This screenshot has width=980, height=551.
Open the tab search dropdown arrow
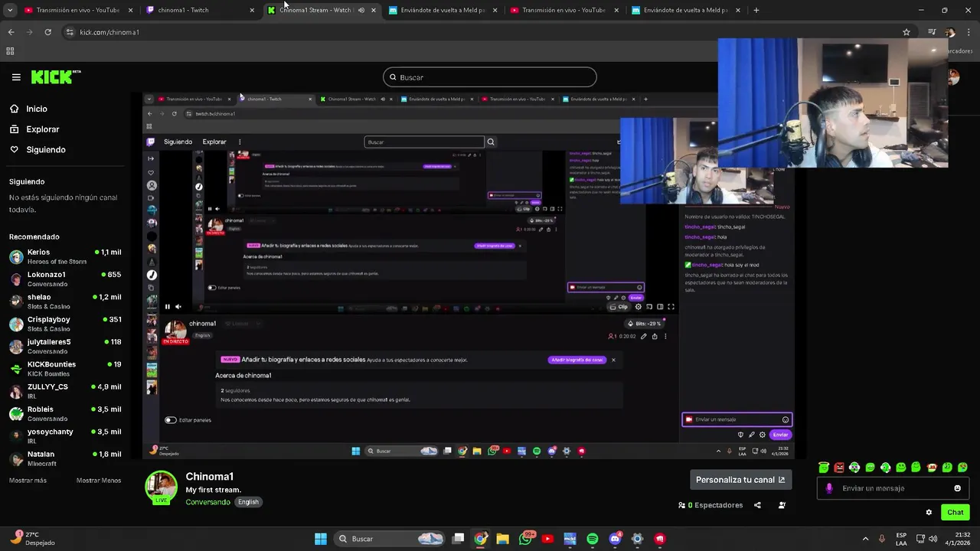(x=10, y=10)
